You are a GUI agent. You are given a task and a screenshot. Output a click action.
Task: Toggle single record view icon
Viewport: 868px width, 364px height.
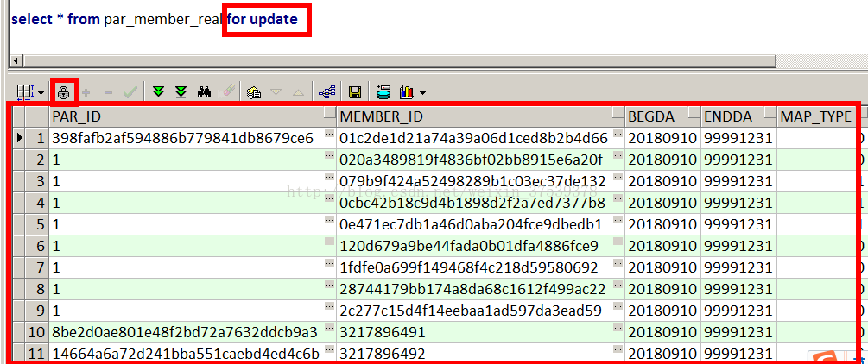point(254,92)
